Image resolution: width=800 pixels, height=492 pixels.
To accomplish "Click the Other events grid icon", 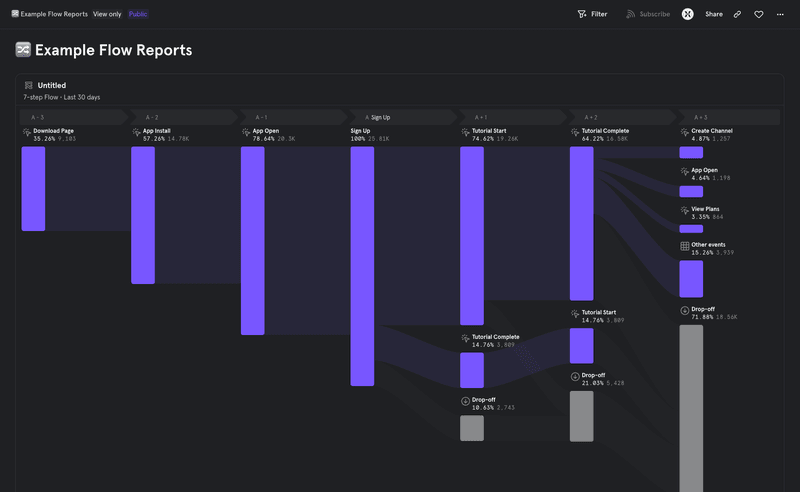I will coord(685,246).
